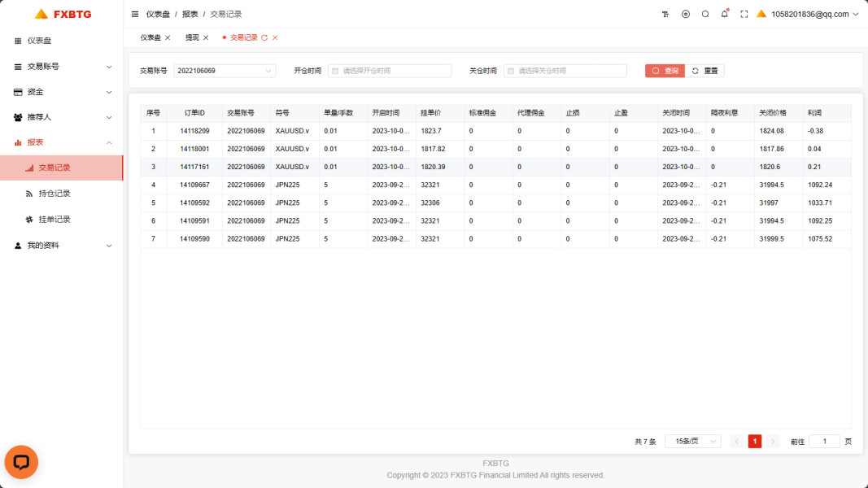This screenshot has width=868, height=488.
Task: Expand the 交易账号 sidebar menu
Action: click(62, 66)
